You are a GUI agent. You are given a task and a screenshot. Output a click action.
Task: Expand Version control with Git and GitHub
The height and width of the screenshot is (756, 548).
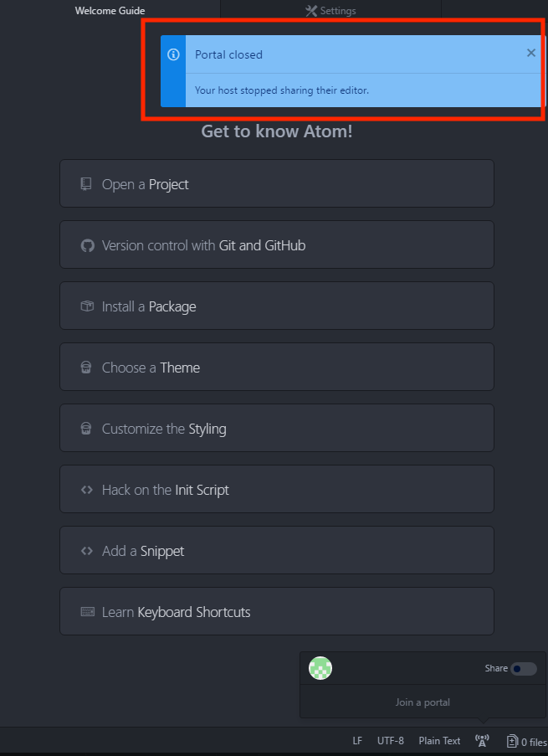click(x=276, y=245)
